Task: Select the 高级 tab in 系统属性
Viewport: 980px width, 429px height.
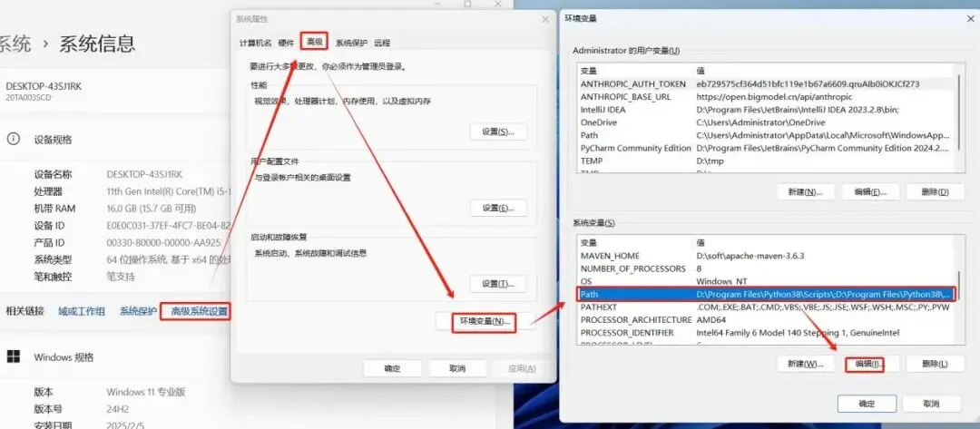Action: [x=314, y=42]
